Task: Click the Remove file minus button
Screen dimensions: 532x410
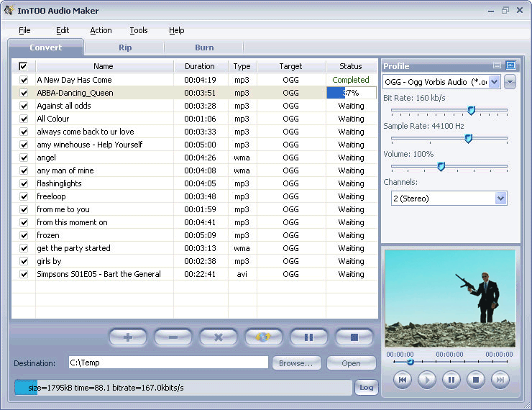Action: 173,337
